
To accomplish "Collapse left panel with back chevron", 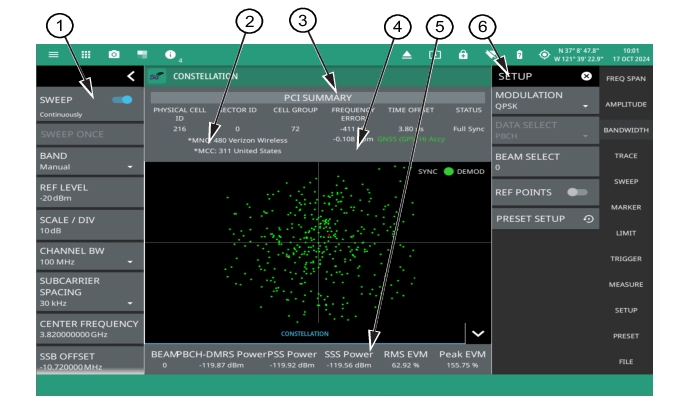I will coord(129,76).
